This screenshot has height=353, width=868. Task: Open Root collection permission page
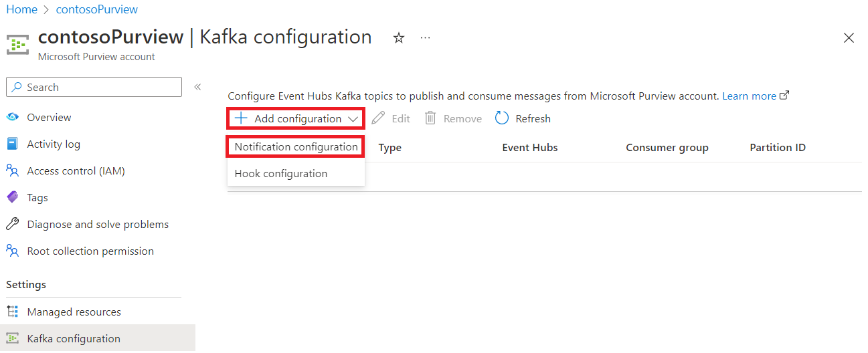90,251
